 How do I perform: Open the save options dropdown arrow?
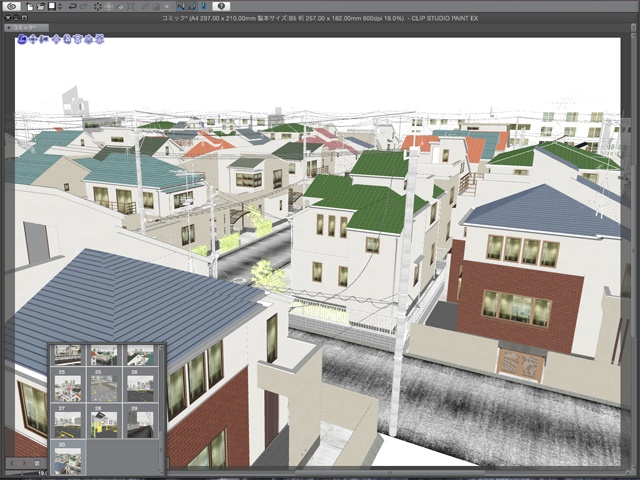62,6
